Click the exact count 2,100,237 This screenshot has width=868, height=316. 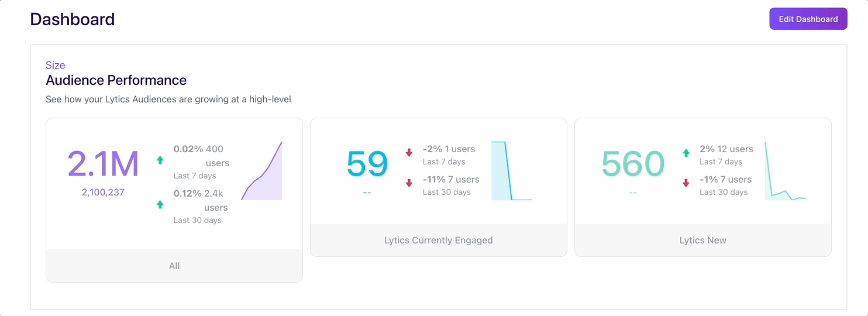coord(103,192)
